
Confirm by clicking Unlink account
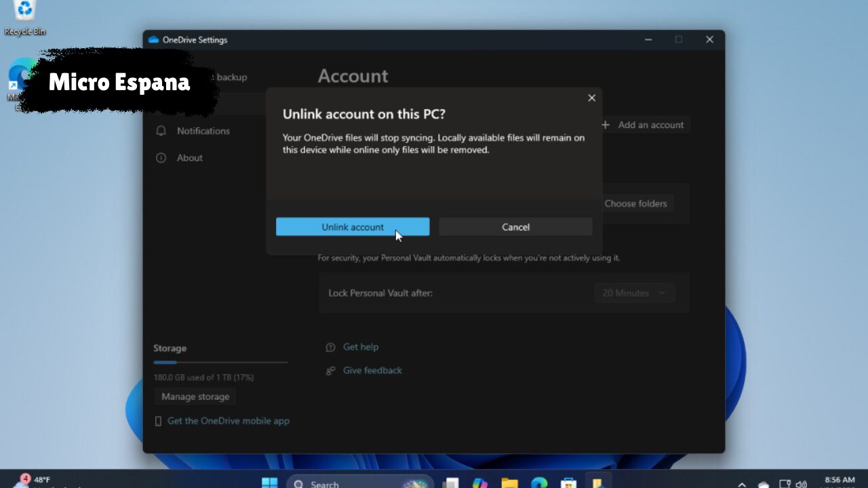coord(352,227)
